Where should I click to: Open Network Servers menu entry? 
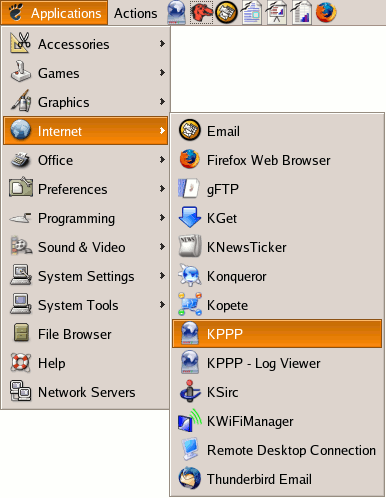[85, 392]
